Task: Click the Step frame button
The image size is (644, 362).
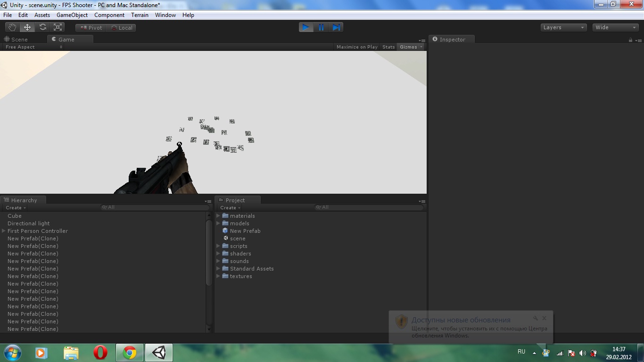Action: [x=336, y=27]
